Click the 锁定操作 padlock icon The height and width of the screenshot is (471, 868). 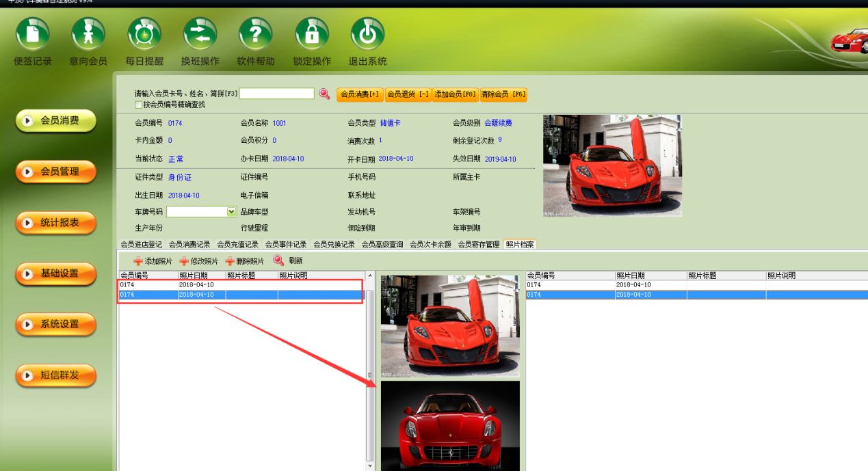point(312,34)
